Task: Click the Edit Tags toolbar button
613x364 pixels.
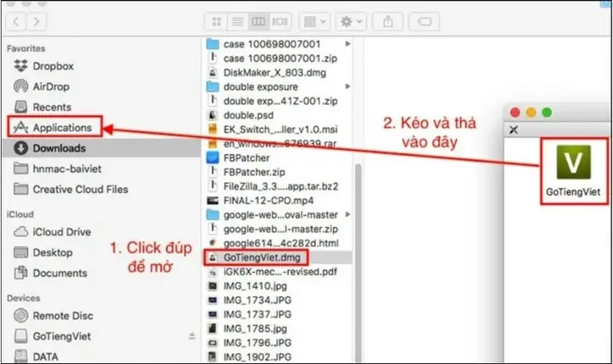Action: coord(424,21)
